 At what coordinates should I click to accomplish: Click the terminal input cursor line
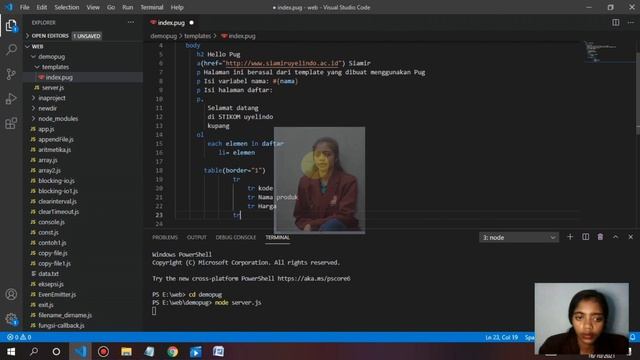[x=154, y=311]
